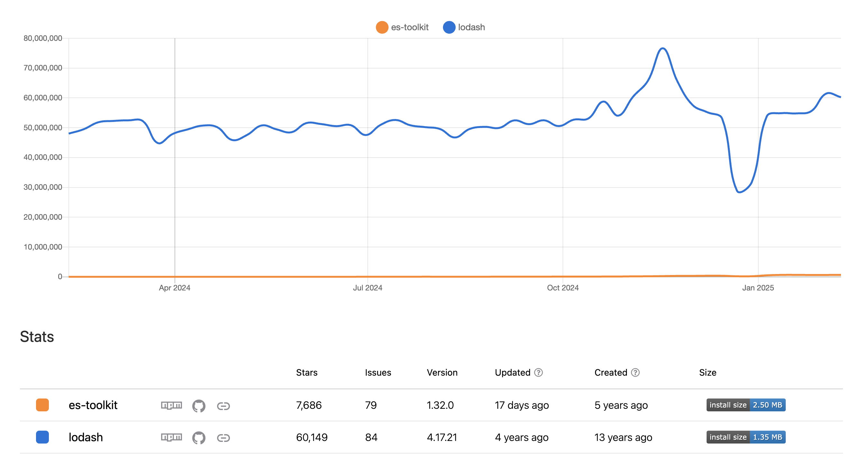
Task: Open es-toolkit package name link
Action: (x=93, y=405)
